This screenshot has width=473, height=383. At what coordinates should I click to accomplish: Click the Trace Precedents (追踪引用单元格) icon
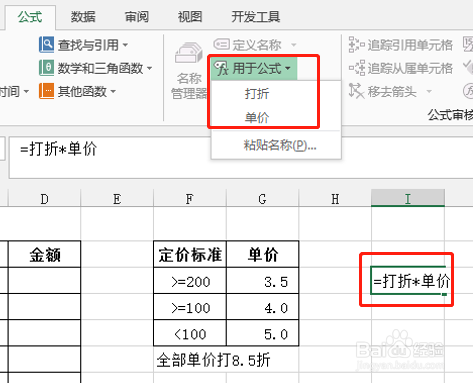[356, 45]
